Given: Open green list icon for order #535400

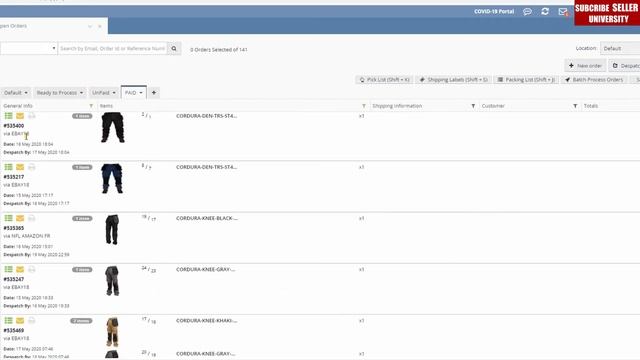Looking at the screenshot, I should point(8,116).
